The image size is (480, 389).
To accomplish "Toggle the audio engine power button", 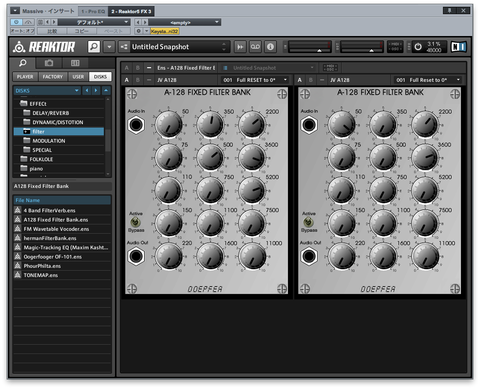I will click(x=418, y=47).
